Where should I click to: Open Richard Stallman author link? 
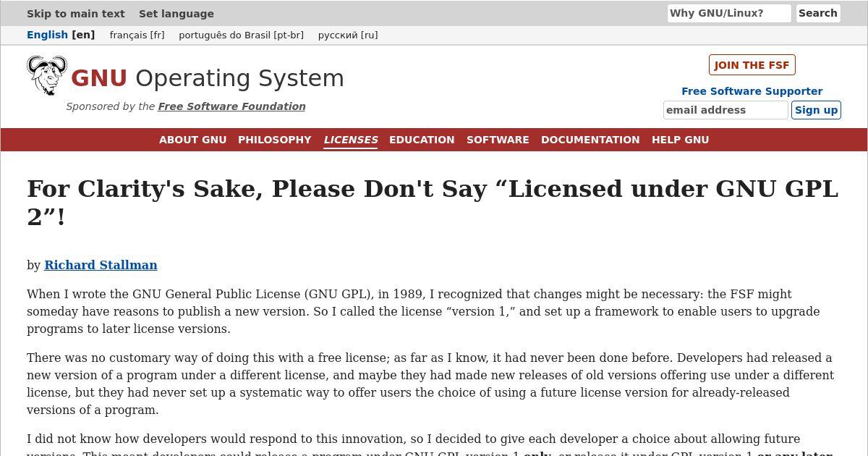(x=101, y=265)
